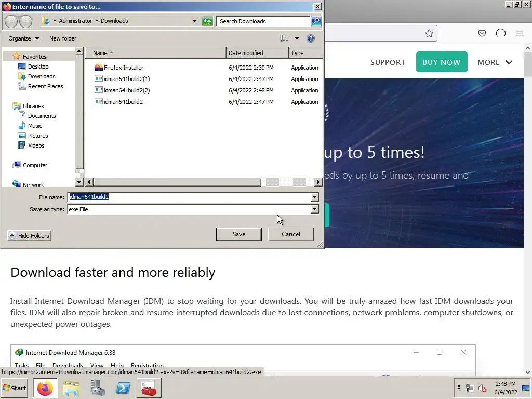Image resolution: width=532 pixels, height=399 pixels.
Task: Open the Tasks menu in IDM screenshot
Action: (x=21, y=365)
